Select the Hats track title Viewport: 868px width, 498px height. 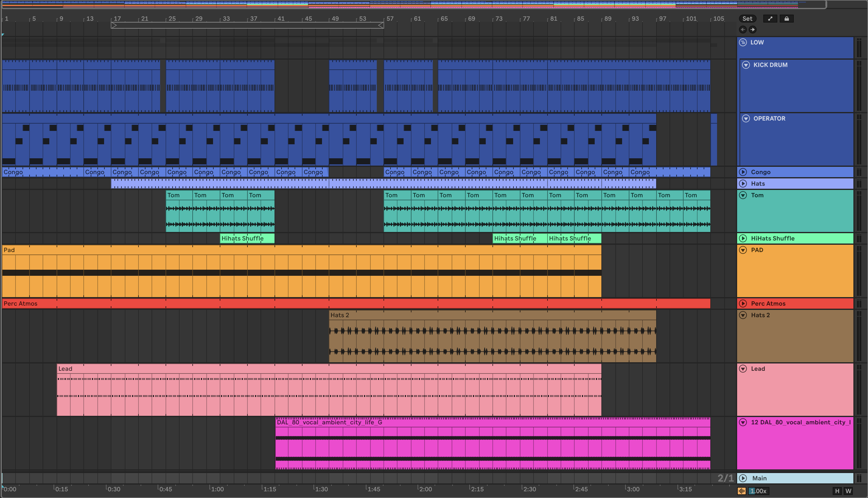758,184
